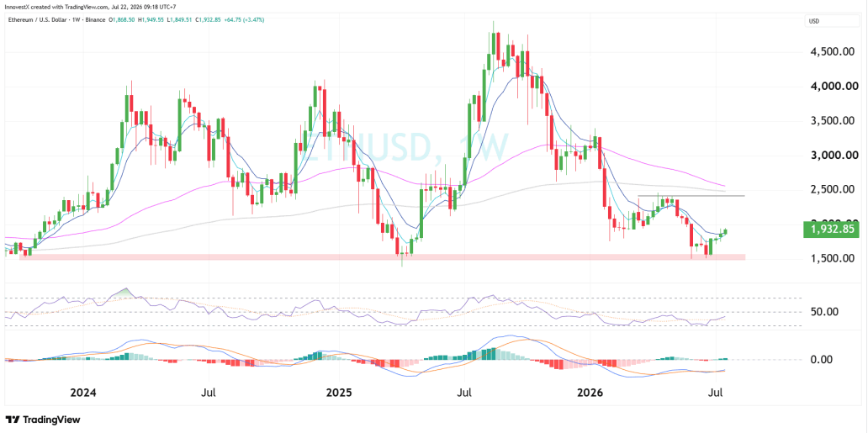Click the ETHUSD, 1W chart watermark
This screenshot has width=868, height=433.
[405, 148]
